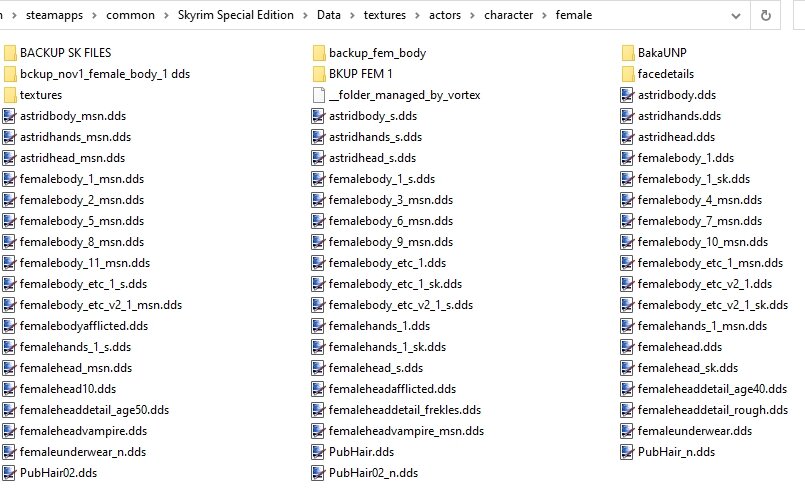Expand the chevron before steamapps in path
The width and height of the screenshot is (805, 491).
pos(14,16)
